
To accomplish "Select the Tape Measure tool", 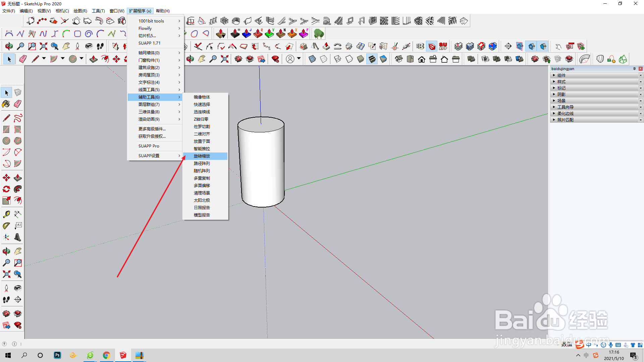I will click(6, 214).
